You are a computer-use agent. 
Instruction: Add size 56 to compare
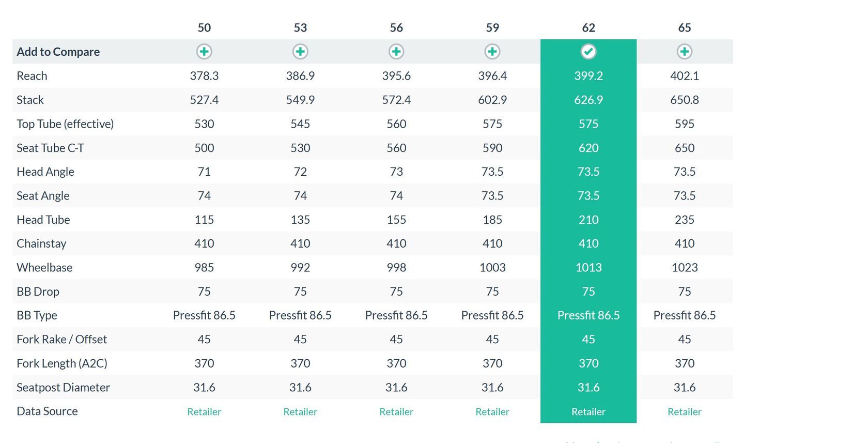point(396,52)
